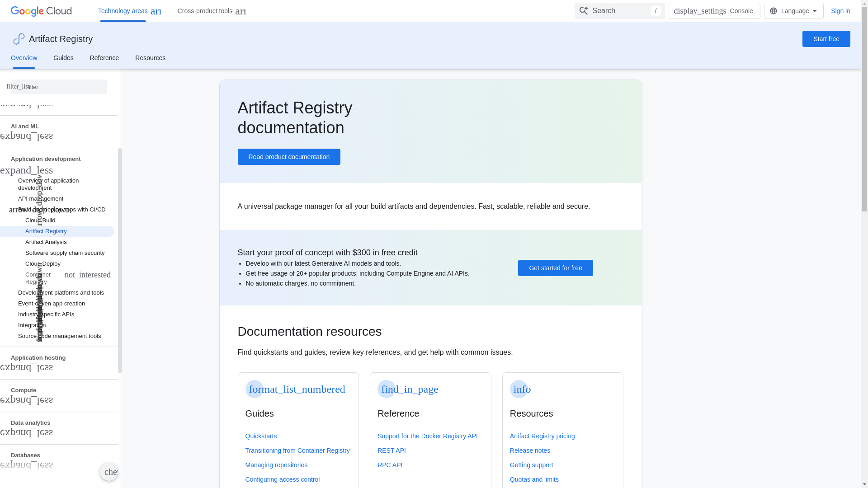Screen dimensions: 868x488
Task: Open Container Registry in sidebar
Action: tap(38, 278)
